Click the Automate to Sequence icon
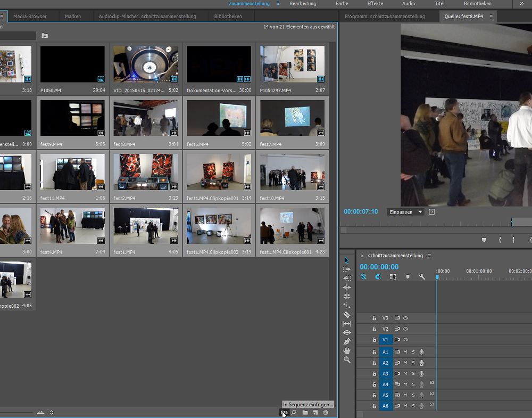The image size is (532, 418). click(x=284, y=413)
